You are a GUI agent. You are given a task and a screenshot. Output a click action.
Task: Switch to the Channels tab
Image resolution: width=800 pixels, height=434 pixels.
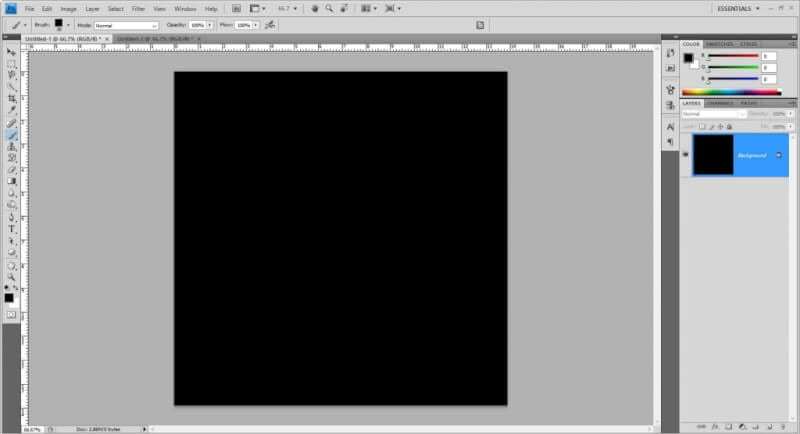[x=720, y=103]
